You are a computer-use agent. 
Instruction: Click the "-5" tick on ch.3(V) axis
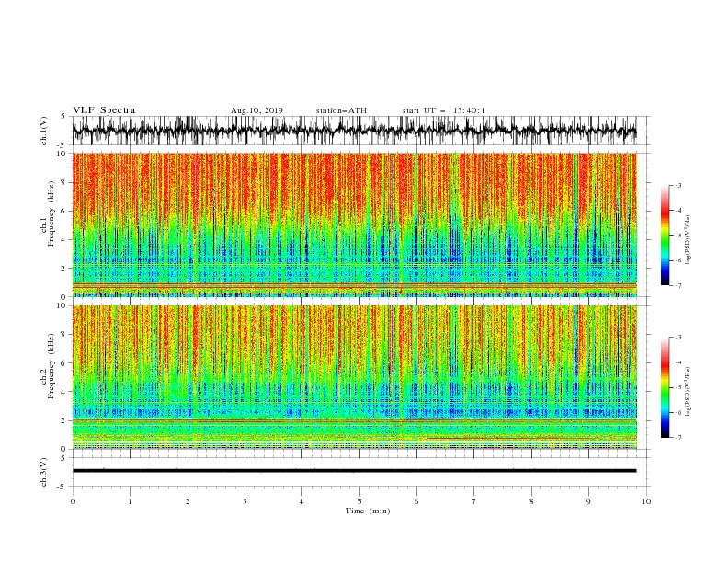63,487
